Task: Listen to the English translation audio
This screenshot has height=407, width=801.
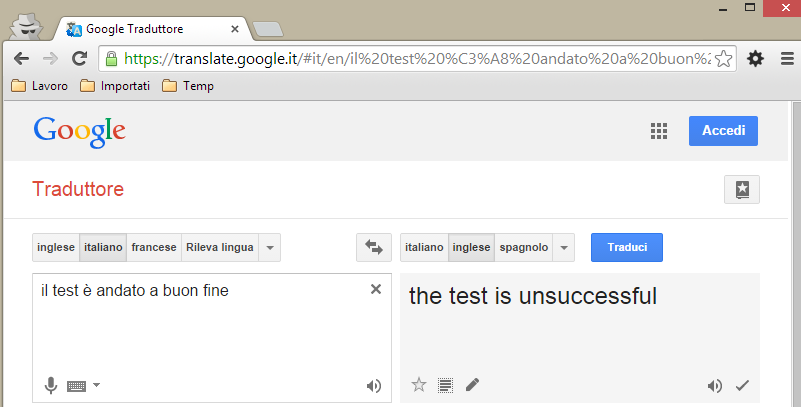Action: [x=715, y=386]
